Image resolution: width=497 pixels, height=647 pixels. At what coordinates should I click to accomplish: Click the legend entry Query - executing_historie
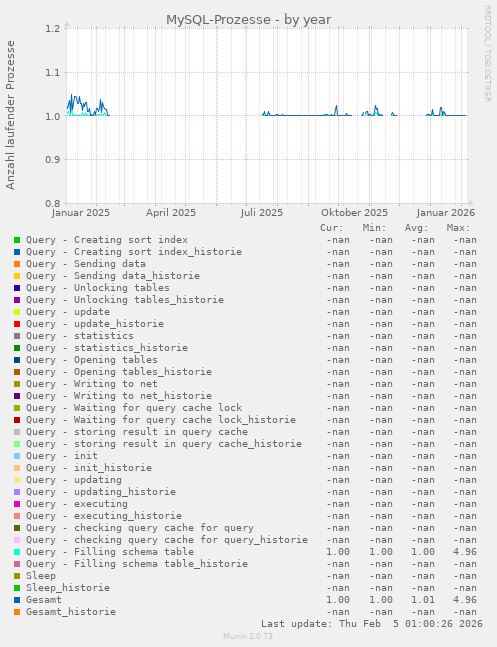(x=104, y=516)
